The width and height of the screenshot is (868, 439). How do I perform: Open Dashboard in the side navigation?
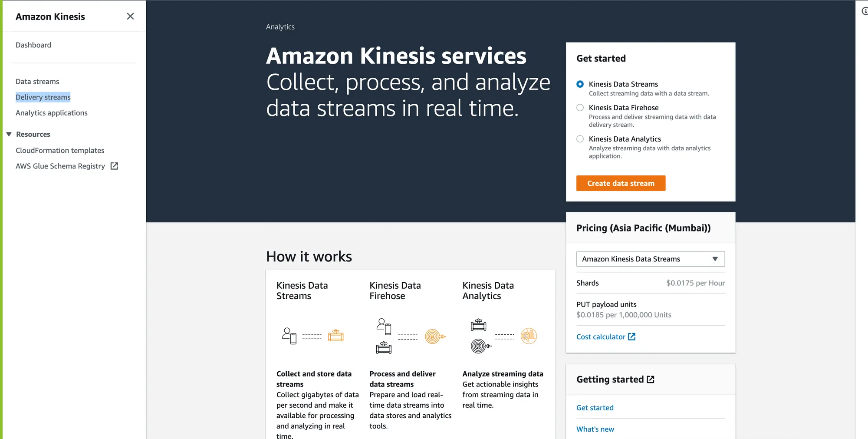tap(33, 45)
